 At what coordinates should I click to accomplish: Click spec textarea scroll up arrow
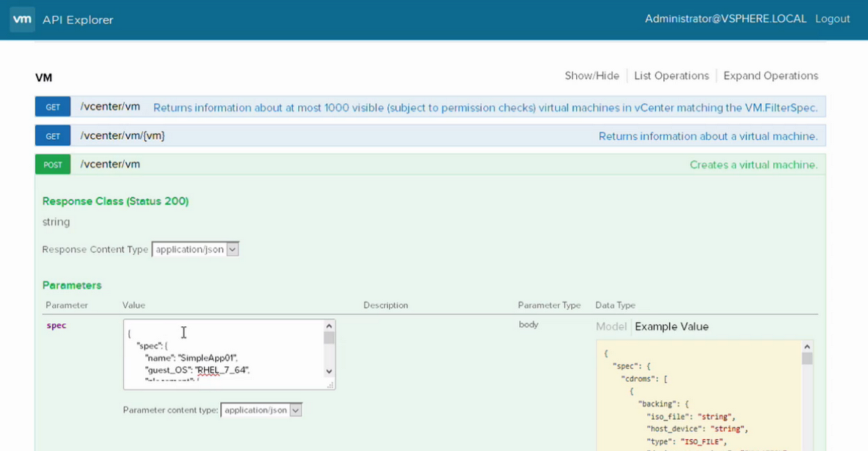click(329, 326)
